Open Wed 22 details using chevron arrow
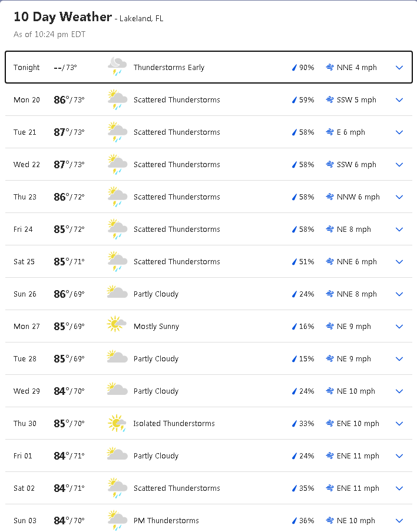The image size is (417, 532). pyautogui.click(x=399, y=165)
